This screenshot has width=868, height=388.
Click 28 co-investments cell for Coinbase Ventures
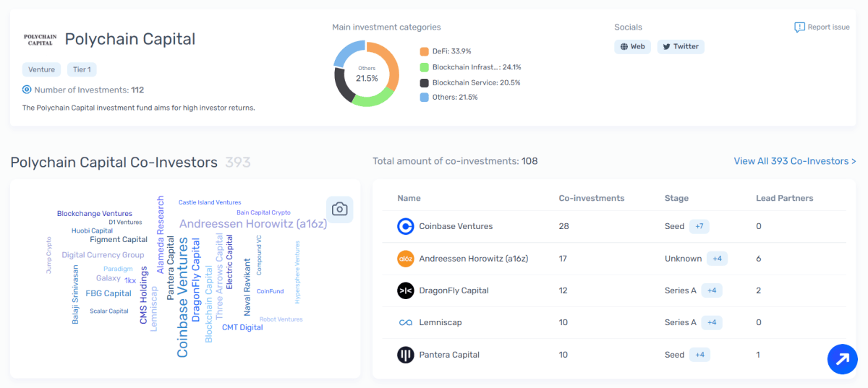pyautogui.click(x=563, y=226)
